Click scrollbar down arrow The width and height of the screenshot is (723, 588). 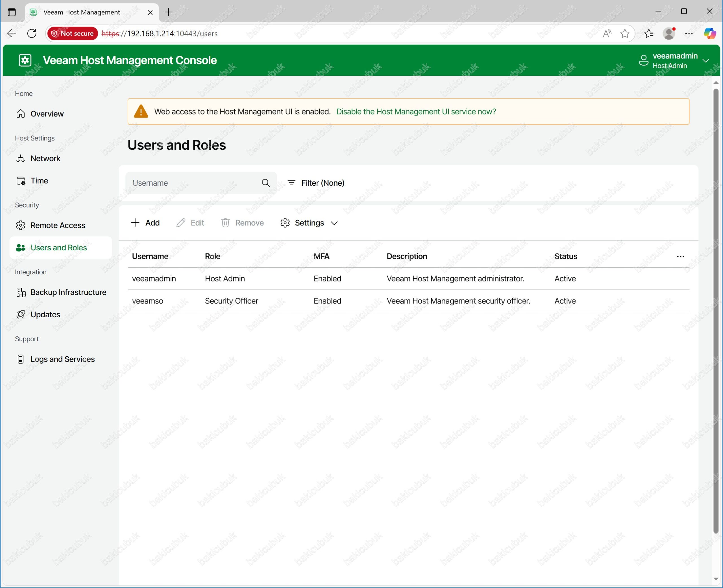pyautogui.click(x=716, y=579)
